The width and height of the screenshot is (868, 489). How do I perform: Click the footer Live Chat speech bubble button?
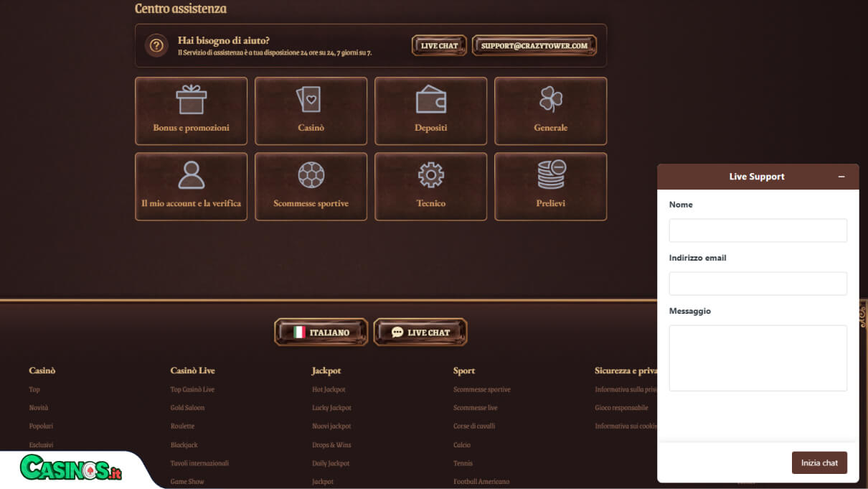[420, 332]
